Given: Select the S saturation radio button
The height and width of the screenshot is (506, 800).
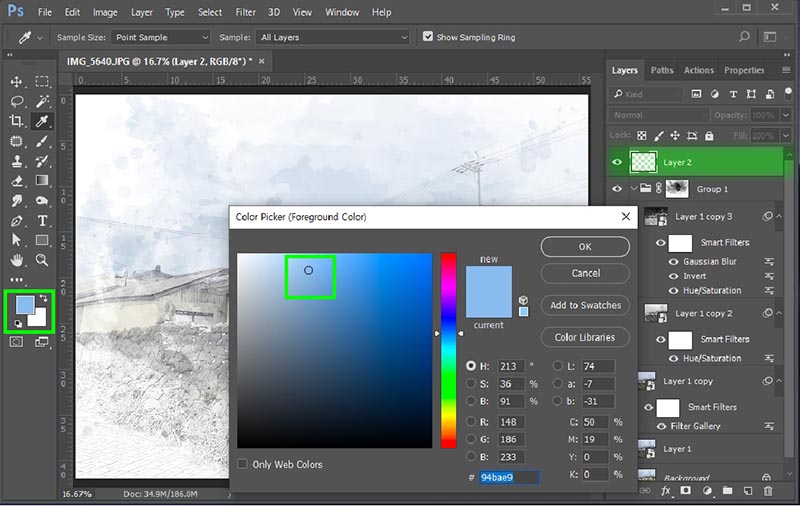Looking at the screenshot, I should tap(471, 384).
